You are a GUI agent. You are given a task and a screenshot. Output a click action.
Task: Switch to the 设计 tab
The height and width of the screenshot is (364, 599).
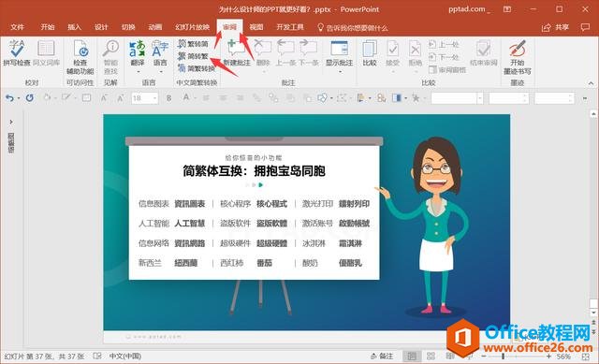point(101,27)
